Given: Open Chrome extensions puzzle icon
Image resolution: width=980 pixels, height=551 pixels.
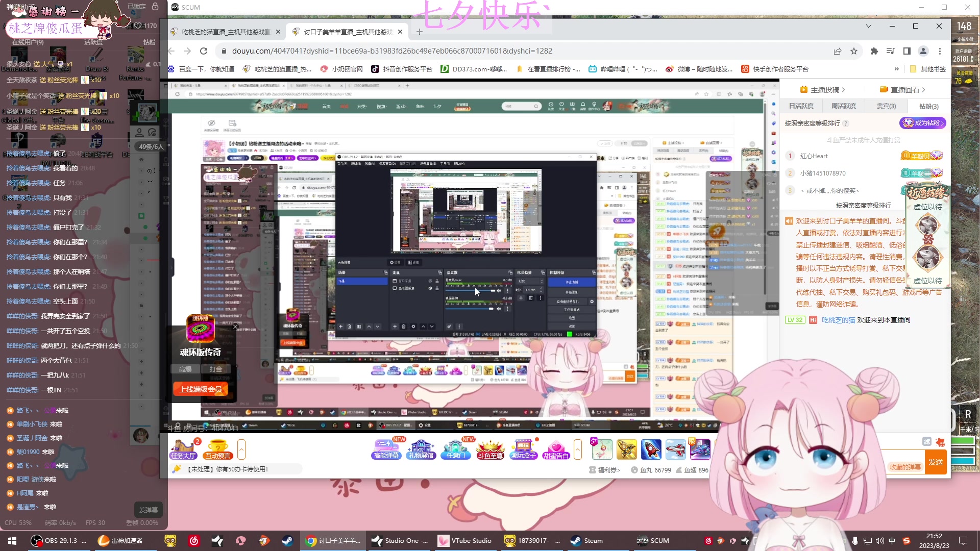Looking at the screenshot, I should click(x=874, y=51).
